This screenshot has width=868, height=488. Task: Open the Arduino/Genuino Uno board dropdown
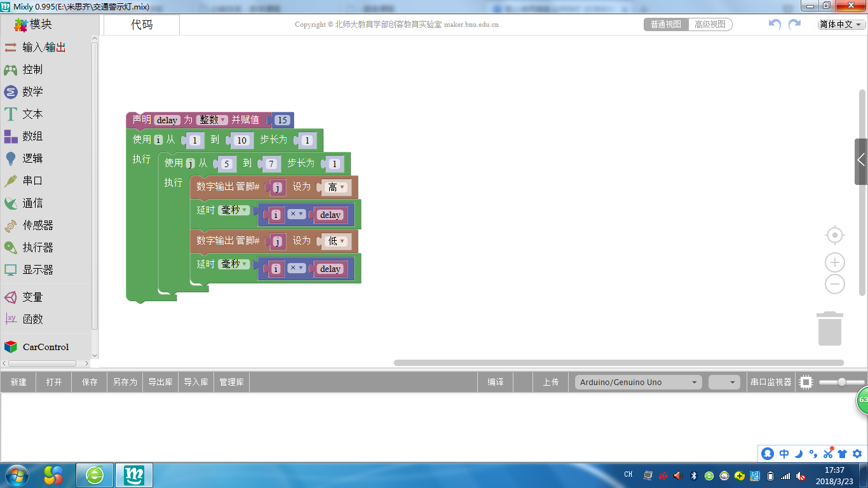(x=638, y=382)
